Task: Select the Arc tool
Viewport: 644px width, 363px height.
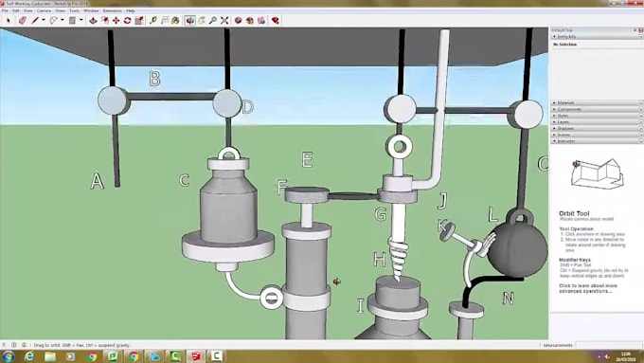Action: click(x=53, y=20)
